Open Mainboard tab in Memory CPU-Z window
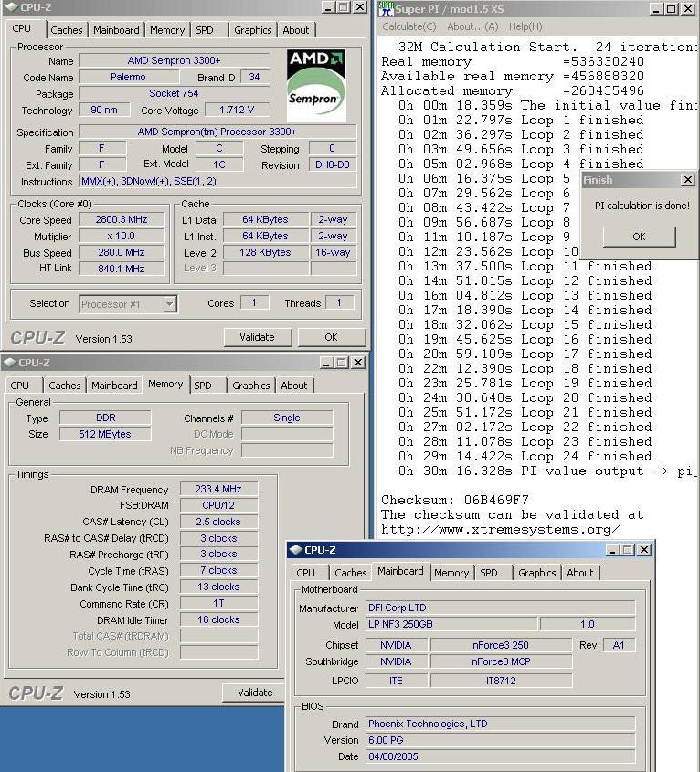 pyautogui.click(x=114, y=386)
